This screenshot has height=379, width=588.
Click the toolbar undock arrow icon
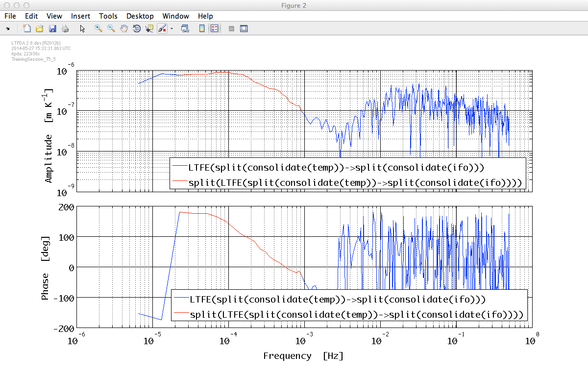[8, 29]
